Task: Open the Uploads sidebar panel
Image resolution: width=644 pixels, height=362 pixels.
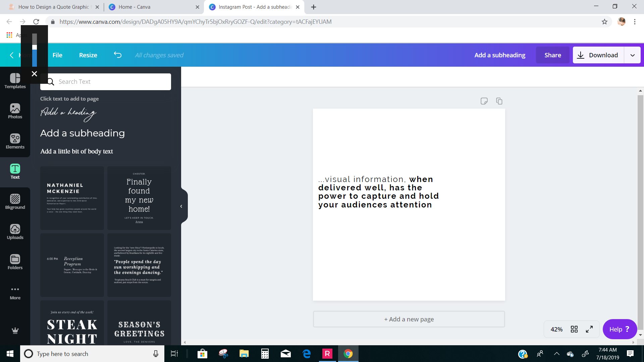Action: pos(15,232)
